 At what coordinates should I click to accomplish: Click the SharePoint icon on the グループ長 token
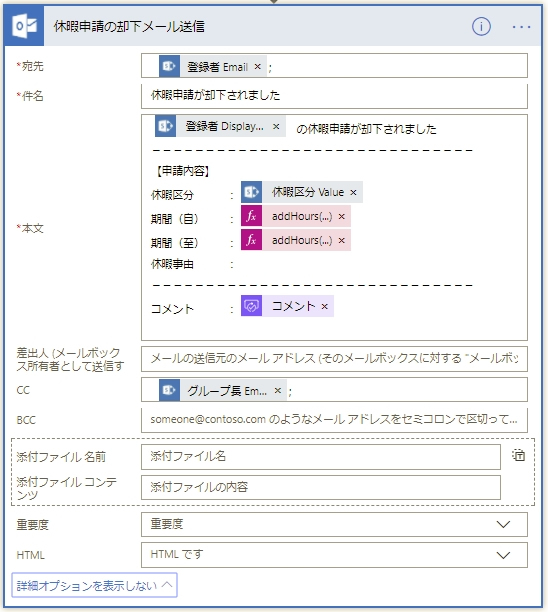tap(169, 390)
